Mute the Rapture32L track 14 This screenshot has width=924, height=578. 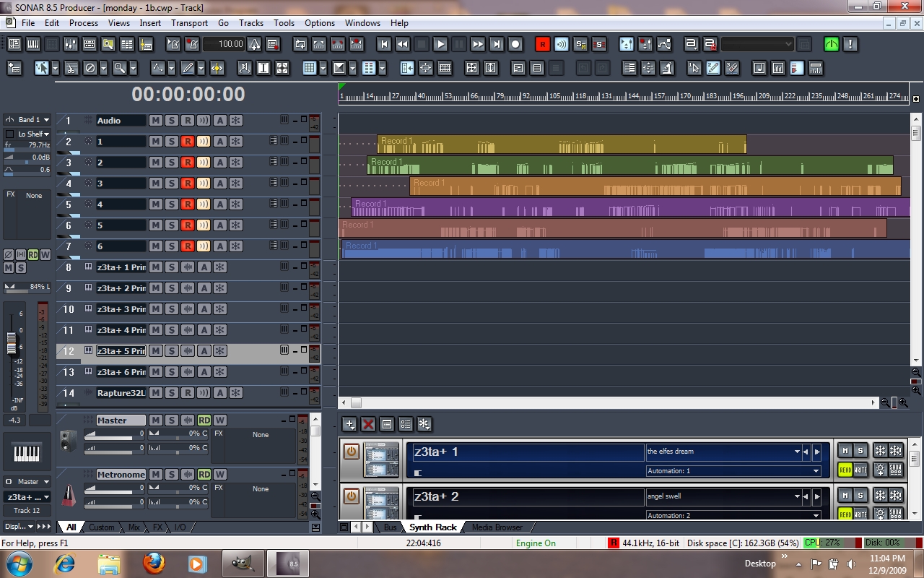(x=155, y=393)
